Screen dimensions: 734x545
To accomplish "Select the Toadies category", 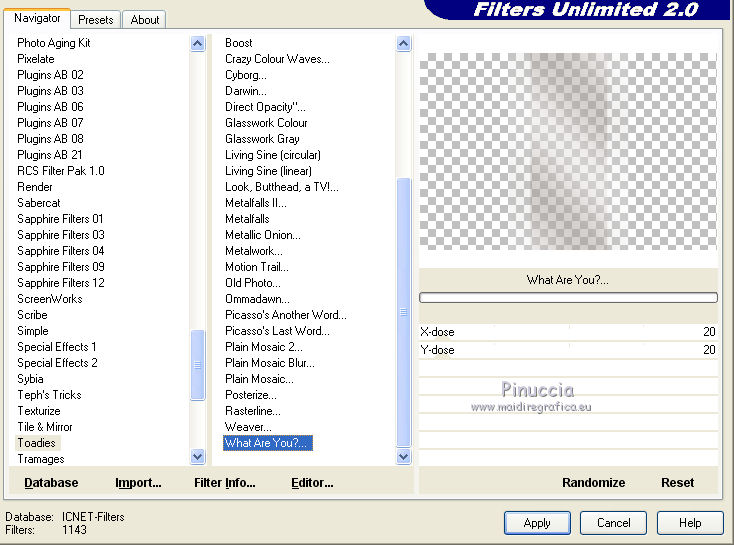I will pyautogui.click(x=37, y=443).
